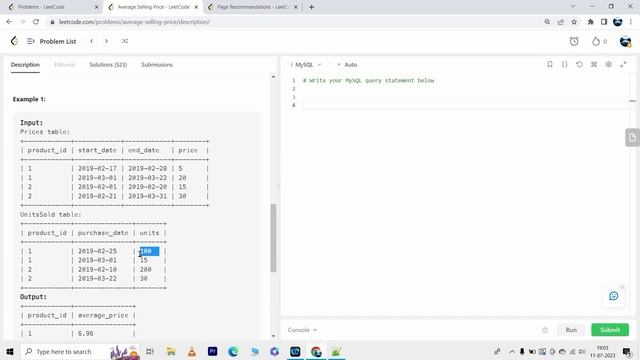Click description panel vertical scrollbar thumb

[x=273, y=238]
